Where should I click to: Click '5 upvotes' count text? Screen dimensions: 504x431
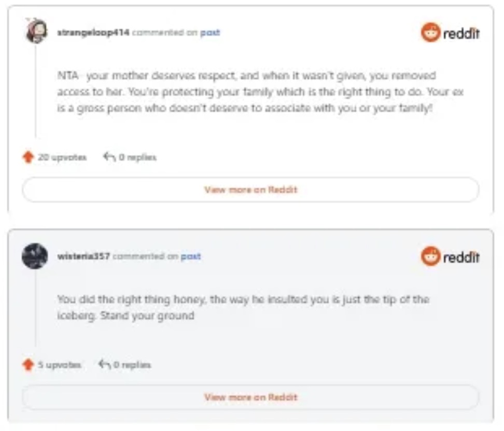pos(59,365)
